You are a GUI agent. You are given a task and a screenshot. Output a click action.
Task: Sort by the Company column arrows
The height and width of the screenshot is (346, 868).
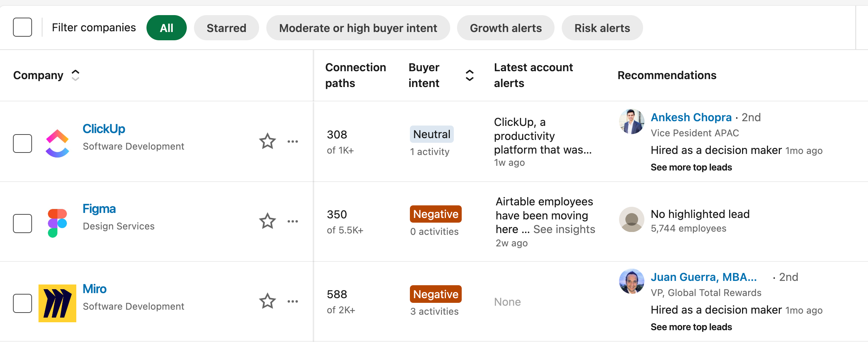pos(75,75)
